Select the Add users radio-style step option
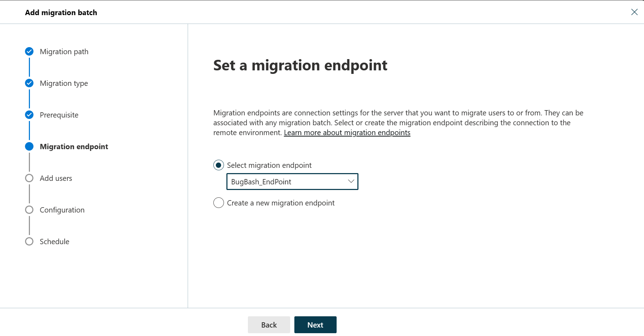This screenshot has width=644, height=336. [x=29, y=178]
